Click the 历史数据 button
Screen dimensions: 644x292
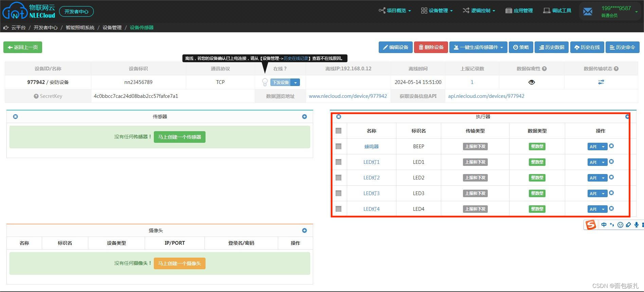[552, 47]
